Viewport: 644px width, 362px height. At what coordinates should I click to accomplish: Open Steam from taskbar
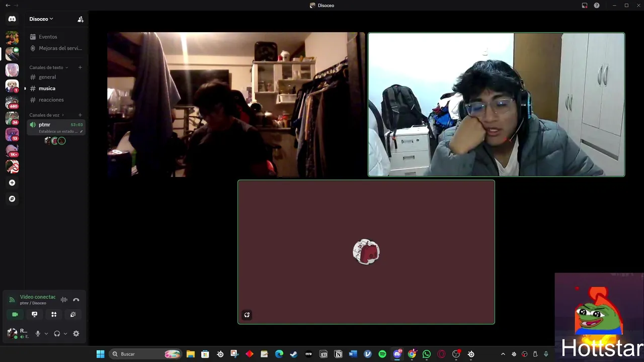(x=294, y=354)
